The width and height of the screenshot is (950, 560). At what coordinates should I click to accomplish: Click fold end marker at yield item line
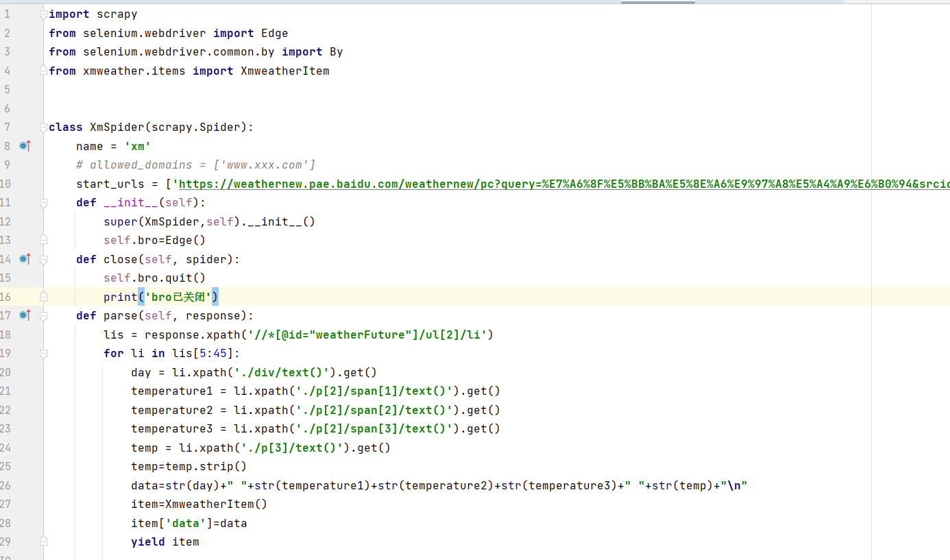click(x=44, y=541)
